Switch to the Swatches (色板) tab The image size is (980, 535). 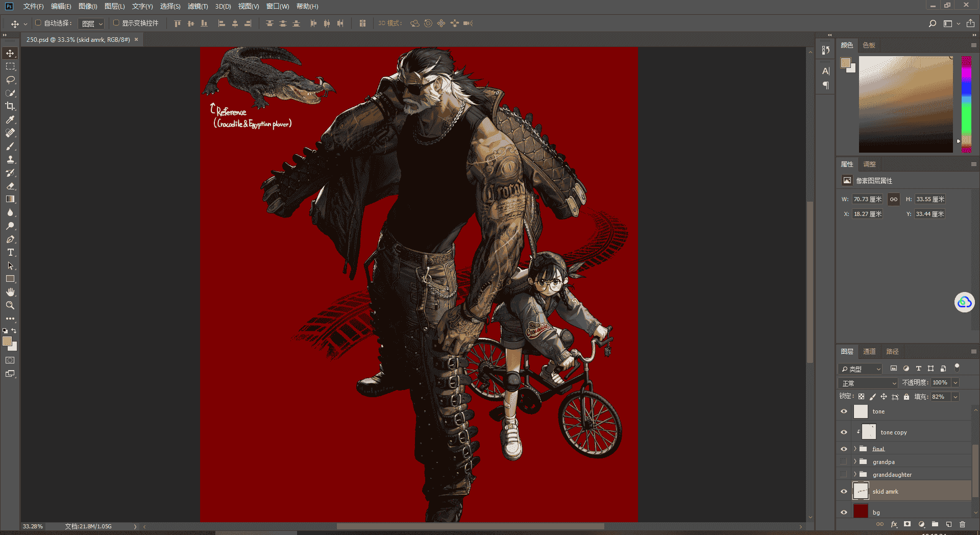coord(869,45)
